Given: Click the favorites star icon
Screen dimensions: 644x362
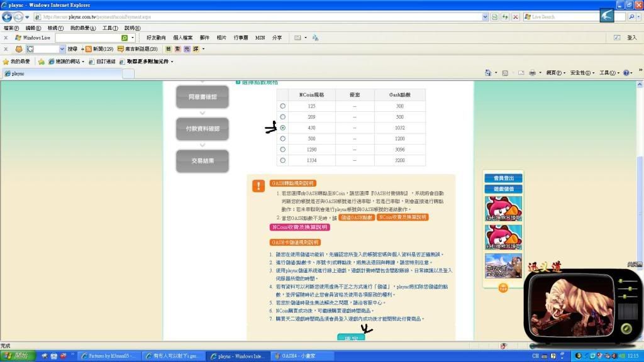Looking at the screenshot, I should 7,62.
